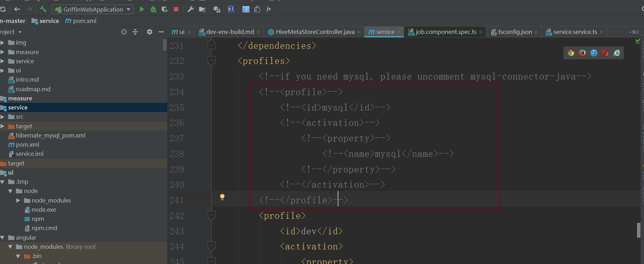Run with coverage shield icon
This screenshot has height=264, width=644.
point(164,9)
